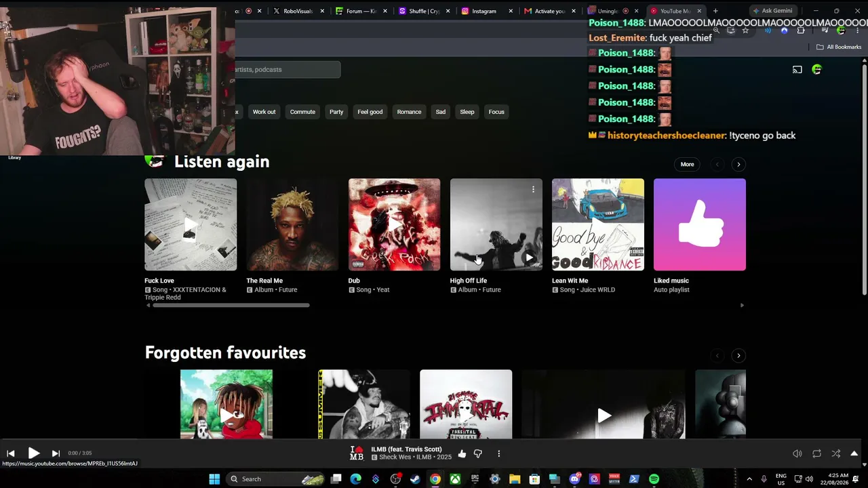Like the ILMB song with thumbs up
The width and height of the screenshot is (868, 488).
462,453
